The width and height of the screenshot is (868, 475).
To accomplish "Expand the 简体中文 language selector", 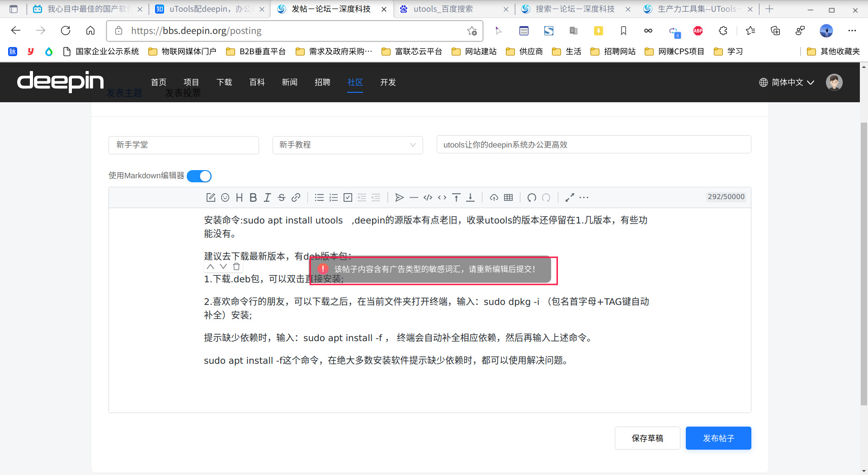I will (x=787, y=82).
